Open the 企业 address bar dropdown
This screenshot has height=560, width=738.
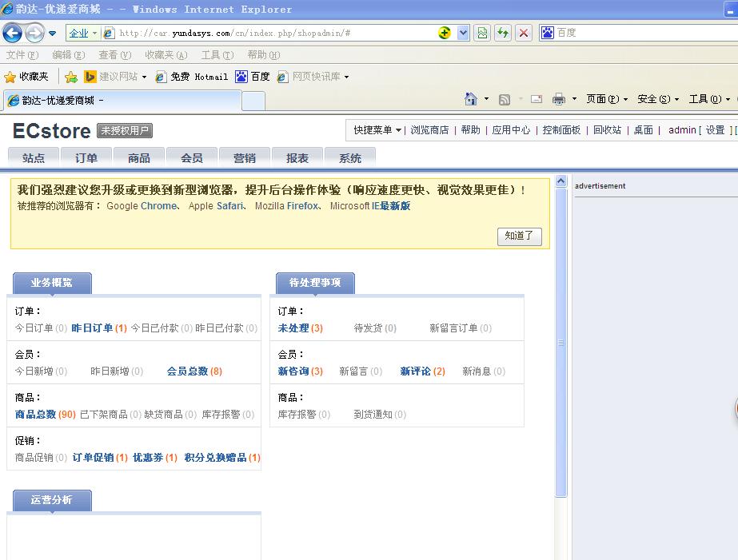coord(83,33)
